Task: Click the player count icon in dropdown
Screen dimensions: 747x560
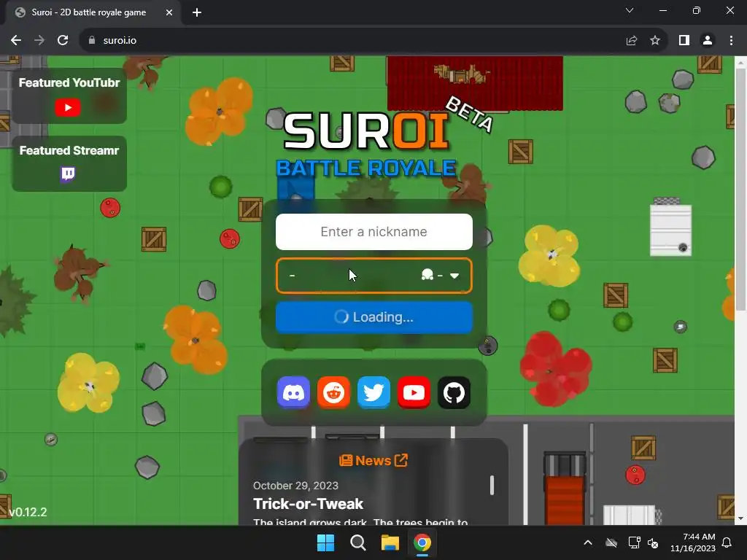Action: (427, 275)
